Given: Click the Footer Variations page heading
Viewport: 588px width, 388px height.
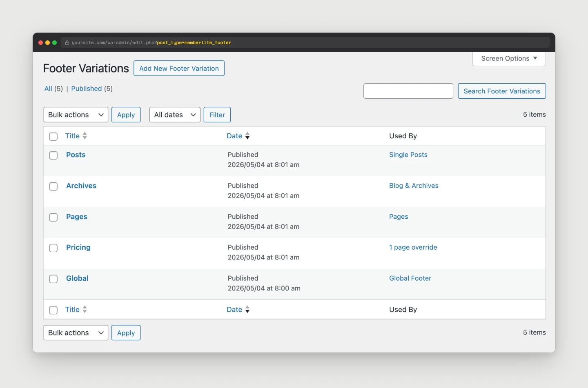Looking at the screenshot, I should [x=86, y=68].
